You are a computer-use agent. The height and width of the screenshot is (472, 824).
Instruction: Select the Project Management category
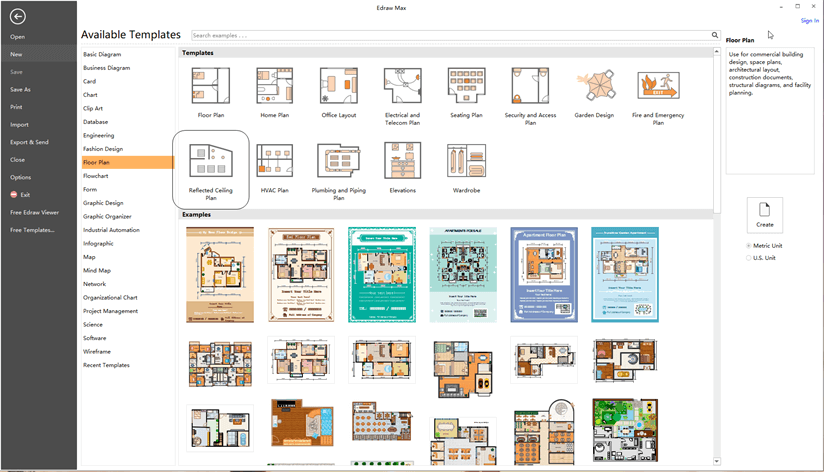110,311
